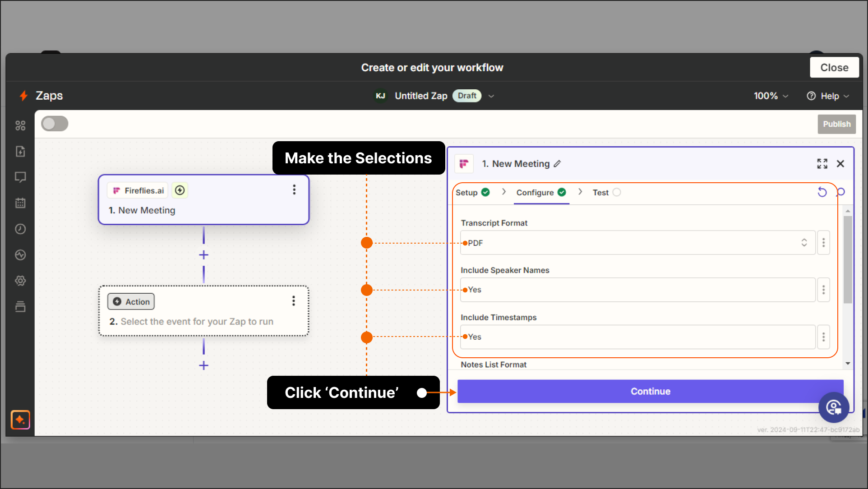Expand the Untitled Zap draft menu
Screen dimensions: 868x489
tap(492, 96)
